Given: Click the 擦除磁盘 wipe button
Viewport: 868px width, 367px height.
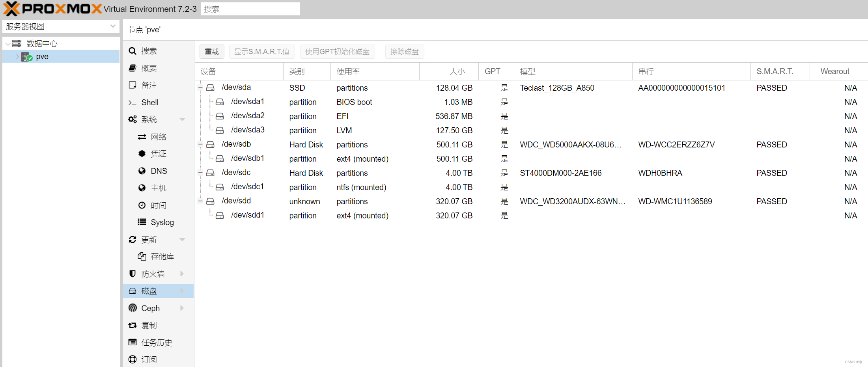Looking at the screenshot, I should point(405,52).
